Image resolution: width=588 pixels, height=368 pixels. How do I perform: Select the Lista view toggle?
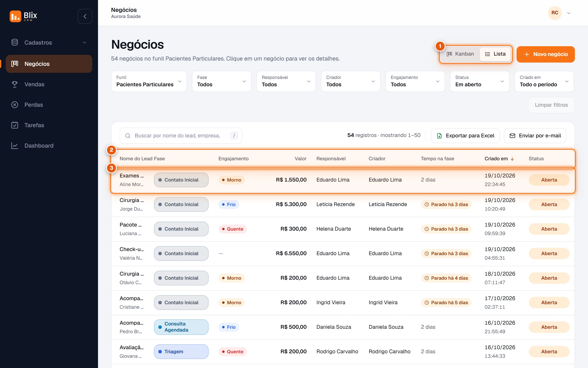point(495,54)
